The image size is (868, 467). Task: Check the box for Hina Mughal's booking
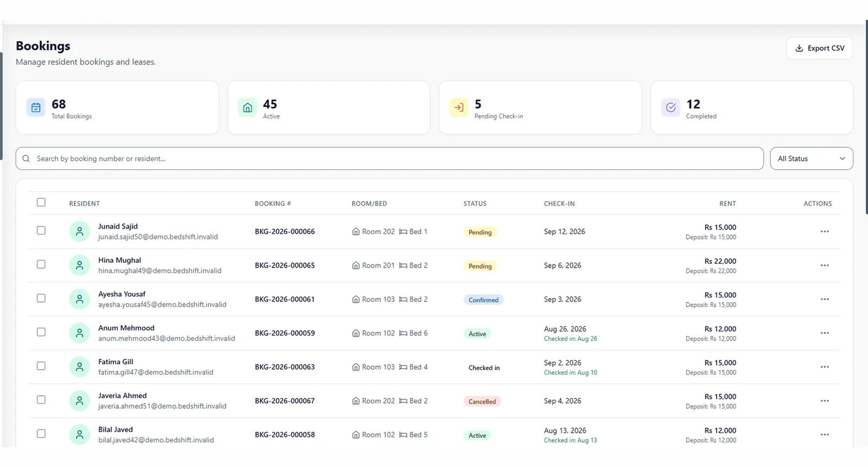(41, 264)
